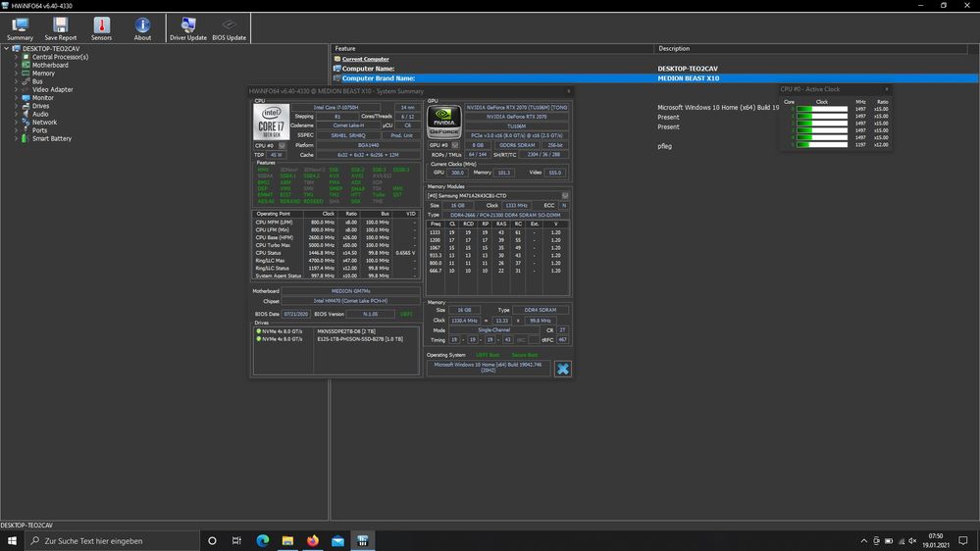This screenshot has height=551, width=980.
Task: Expand the Video Adapter tree node
Action: (16, 89)
